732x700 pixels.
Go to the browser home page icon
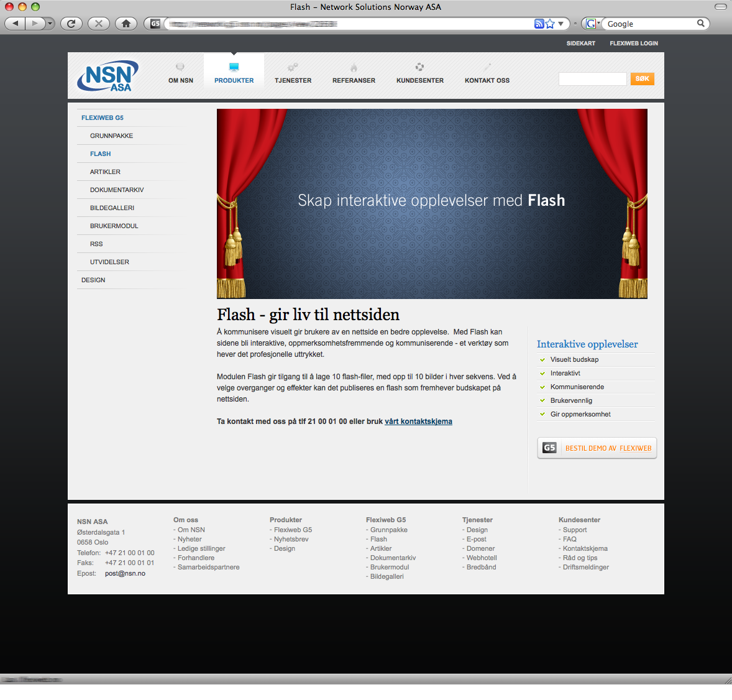tap(126, 24)
